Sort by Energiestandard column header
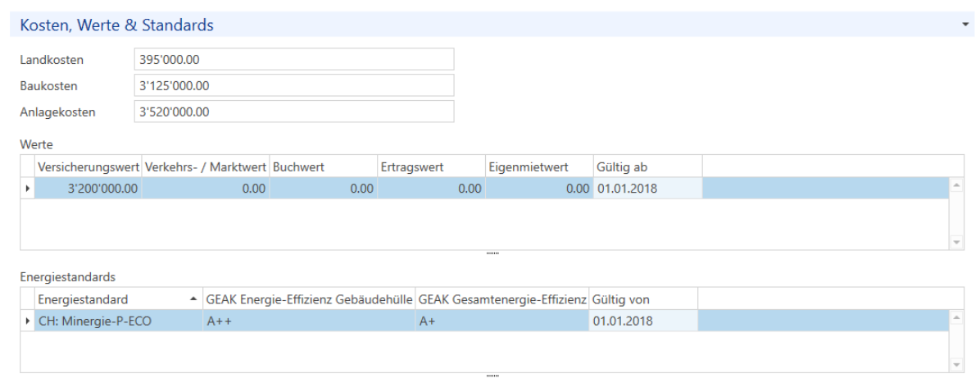980x383 pixels. point(119,299)
